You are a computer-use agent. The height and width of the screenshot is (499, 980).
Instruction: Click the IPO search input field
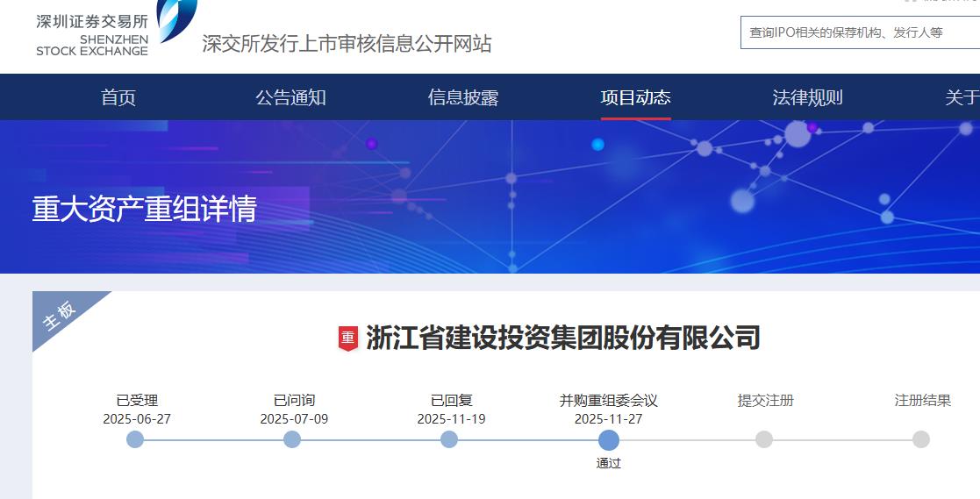(860, 32)
